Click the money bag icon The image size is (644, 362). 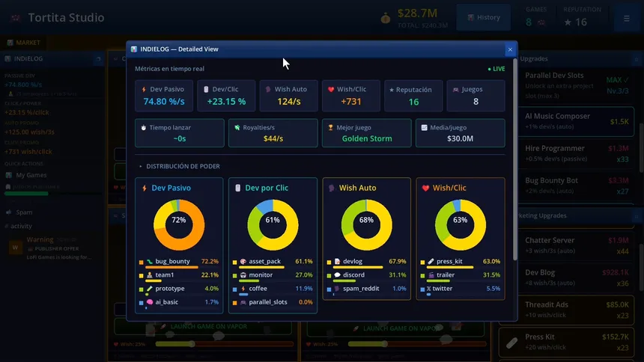(385, 18)
